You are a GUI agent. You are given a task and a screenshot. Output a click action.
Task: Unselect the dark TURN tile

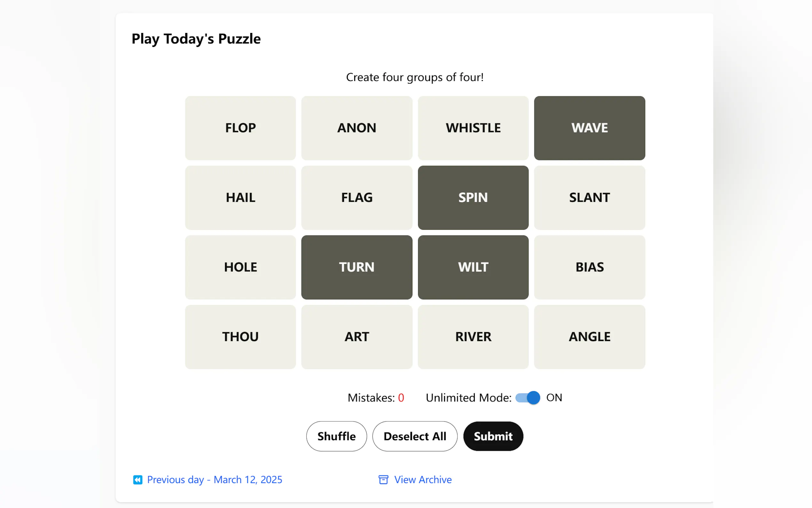(x=356, y=267)
